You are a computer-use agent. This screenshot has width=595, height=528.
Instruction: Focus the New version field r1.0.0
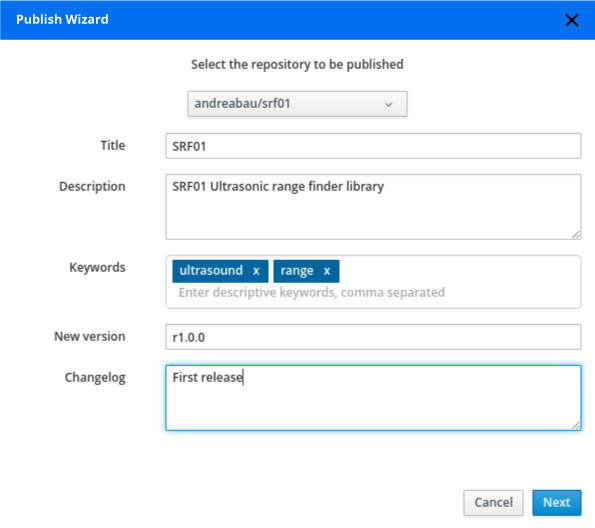373,337
